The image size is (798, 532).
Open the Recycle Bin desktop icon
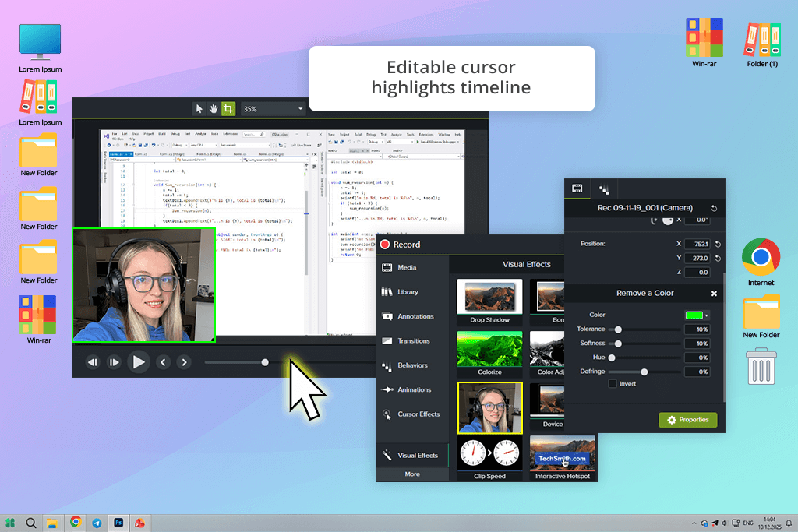761,366
